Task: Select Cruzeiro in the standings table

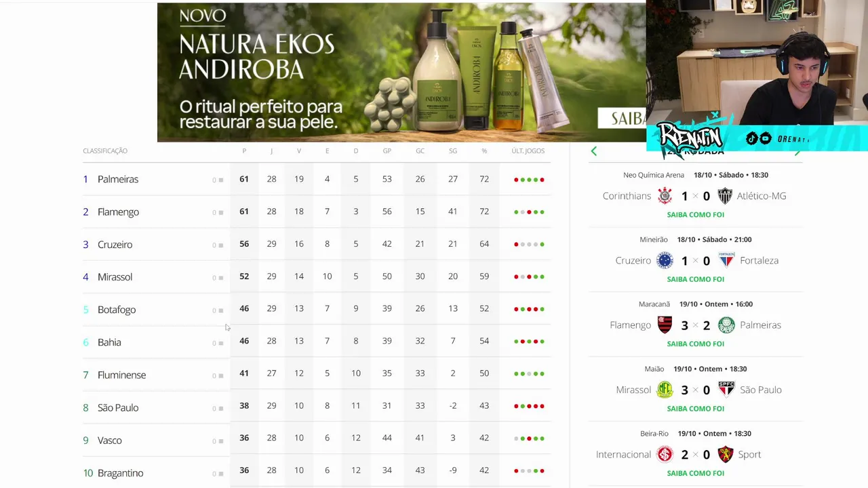Action: pos(115,244)
